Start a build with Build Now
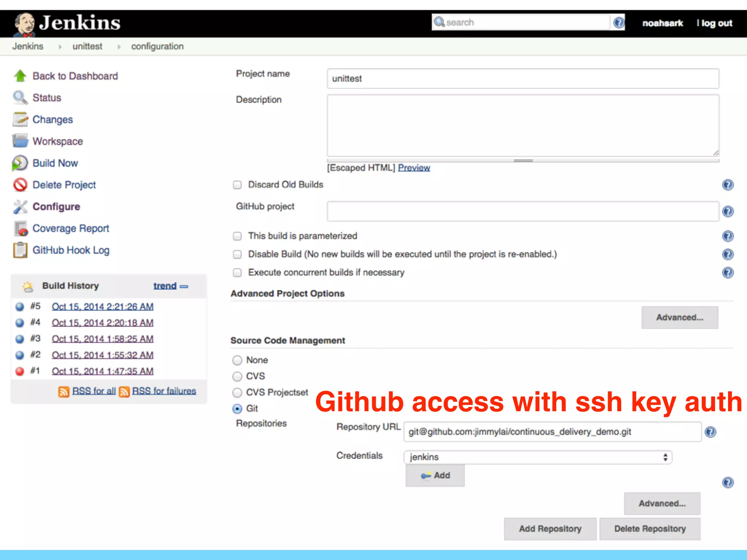Image resolution: width=747 pixels, height=560 pixels. [55, 163]
